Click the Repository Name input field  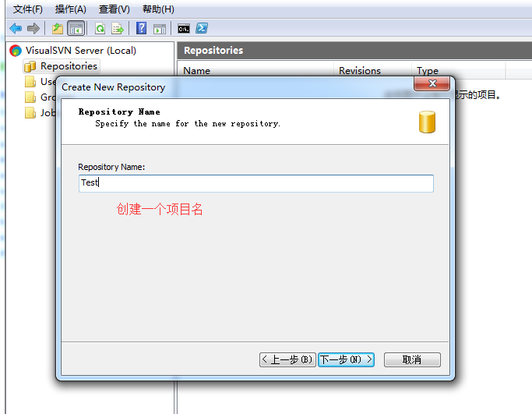(x=256, y=183)
